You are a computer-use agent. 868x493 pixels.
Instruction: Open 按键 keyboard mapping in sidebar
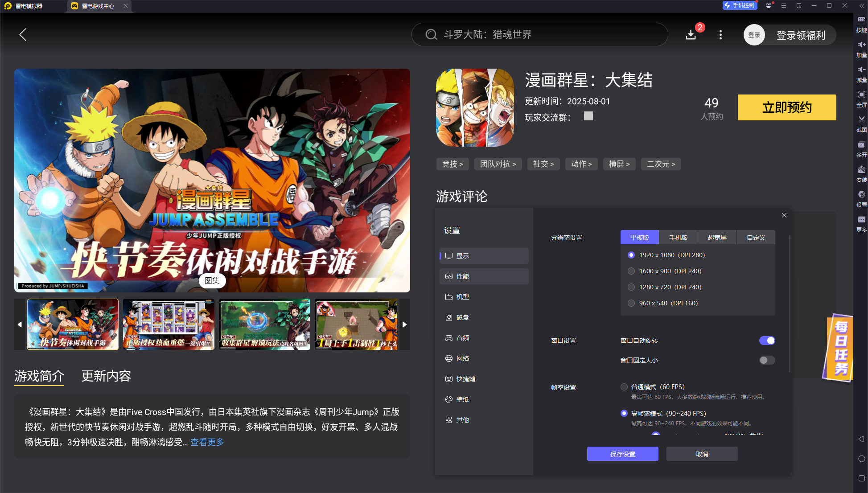pyautogui.click(x=861, y=24)
